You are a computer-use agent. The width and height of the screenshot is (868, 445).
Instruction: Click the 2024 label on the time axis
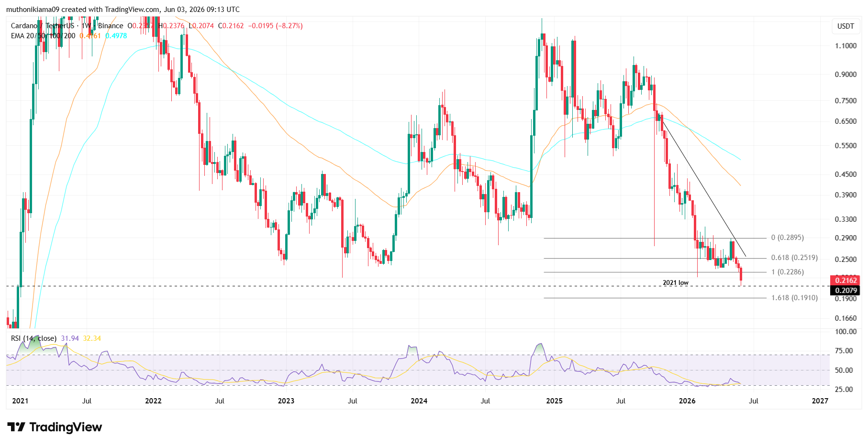click(x=419, y=401)
